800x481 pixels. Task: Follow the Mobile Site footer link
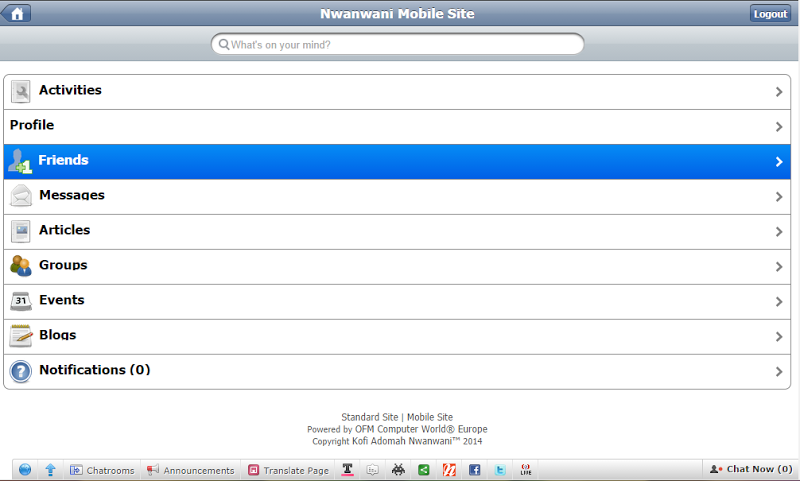430,417
